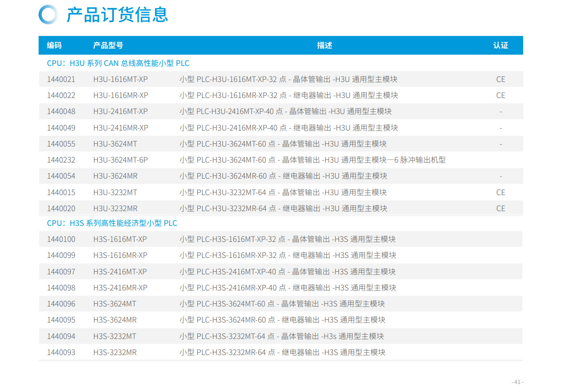Image resolution: width=561 pixels, height=392 pixels.
Task: Select product code 1440100
Action: (x=61, y=239)
